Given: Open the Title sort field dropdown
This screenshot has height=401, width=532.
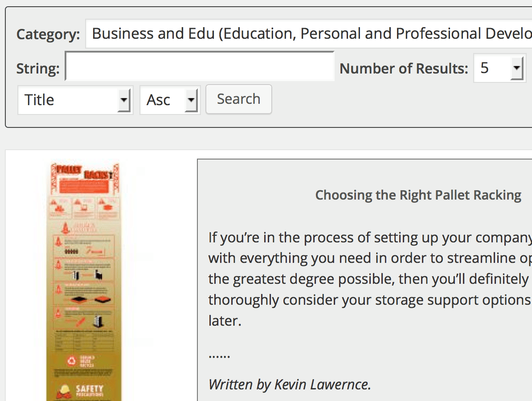Looking at the screenshot, I should 75,100.
